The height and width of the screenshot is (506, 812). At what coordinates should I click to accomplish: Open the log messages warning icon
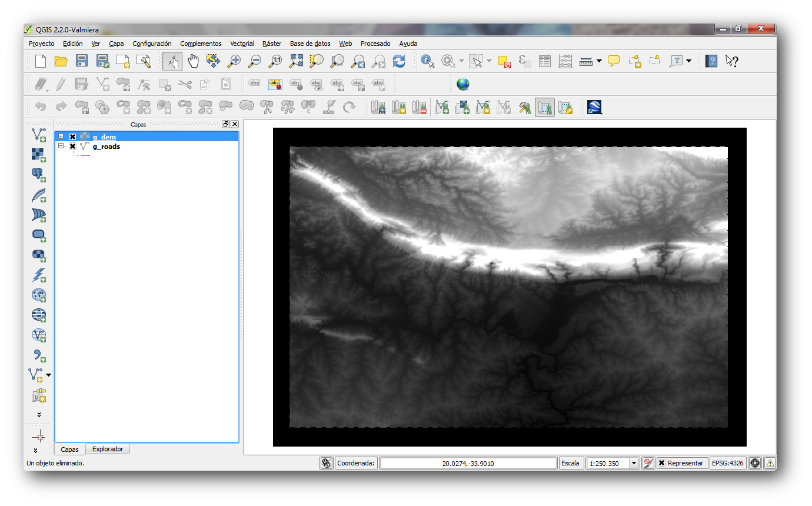click(x=770, y=463)
